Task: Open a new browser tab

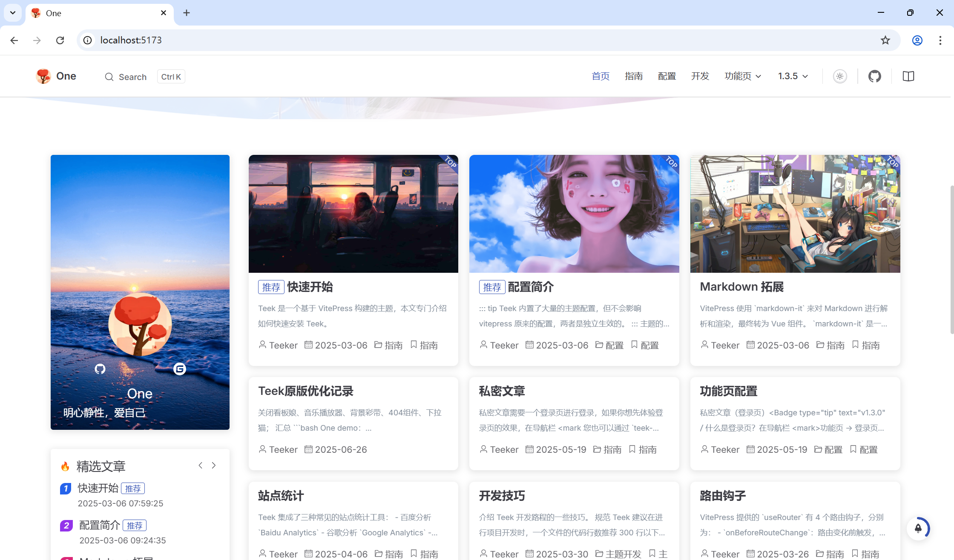Action: coord(187,13)
